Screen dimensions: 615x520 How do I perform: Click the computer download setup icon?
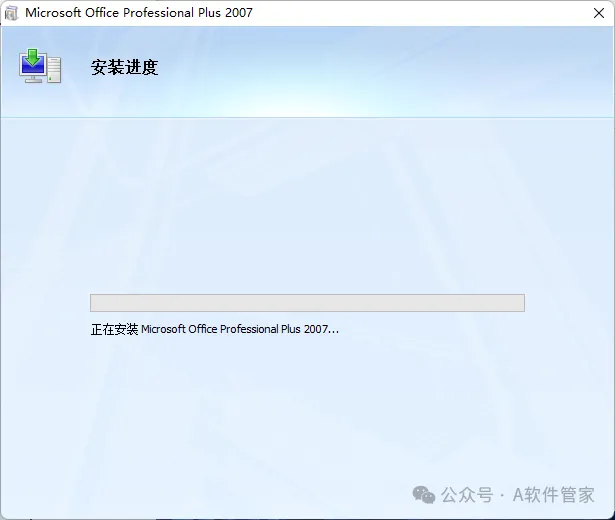click(x=40, y=65)
